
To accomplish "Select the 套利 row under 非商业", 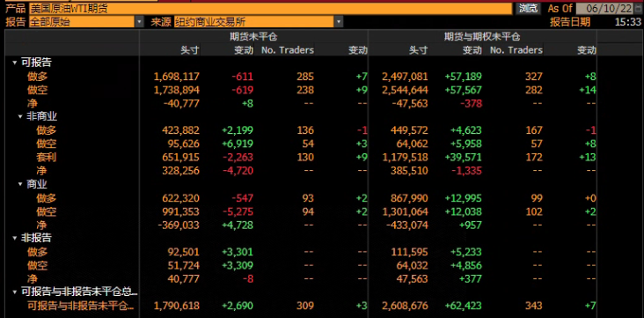I will tap(300, 157).
